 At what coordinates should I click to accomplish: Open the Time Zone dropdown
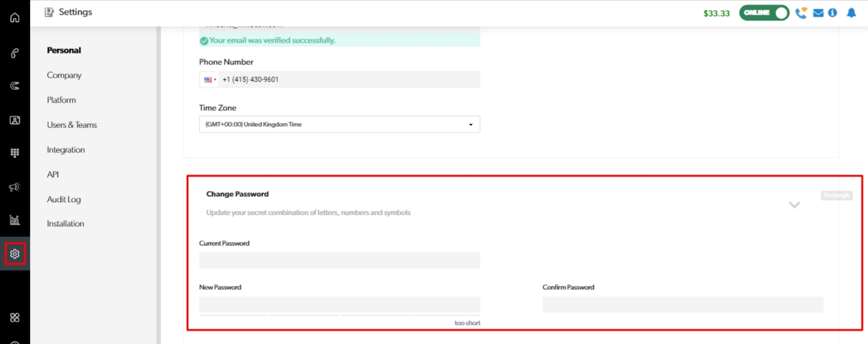pyautogui.click(x=339, y=124)
